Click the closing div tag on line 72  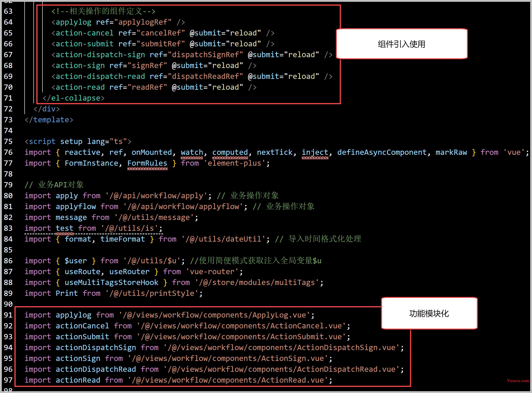(47, 109)
